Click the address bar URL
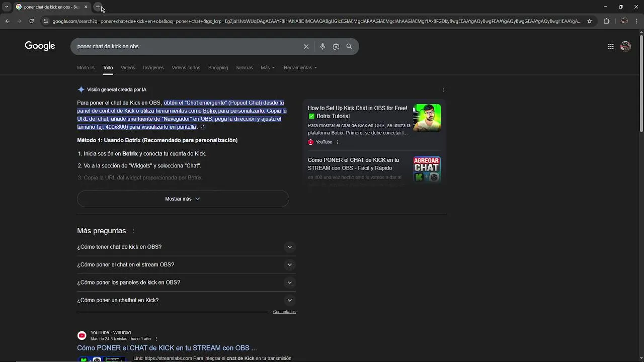The height and width of the screenshot is (362, 644). point(317,21)
